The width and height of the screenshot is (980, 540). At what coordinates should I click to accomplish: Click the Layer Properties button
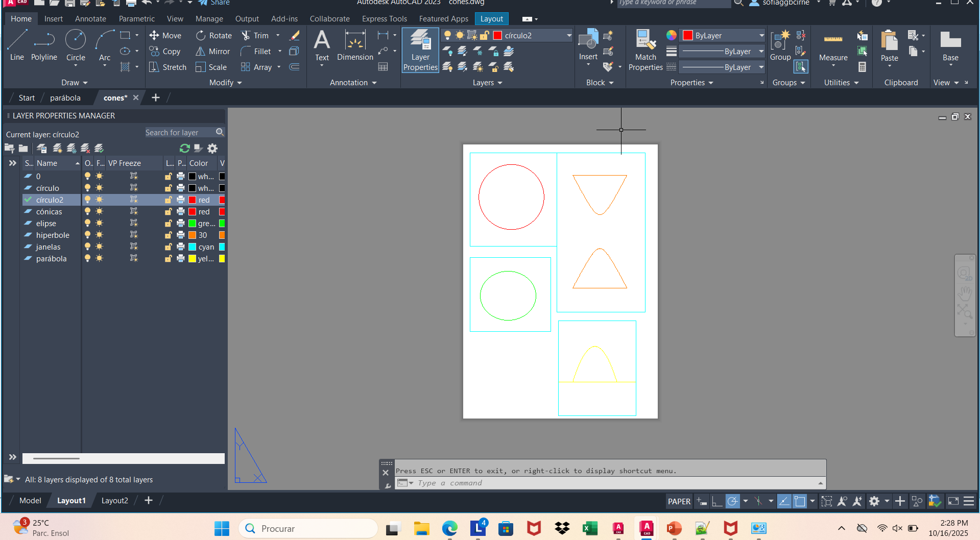click(x=420, y=50)
